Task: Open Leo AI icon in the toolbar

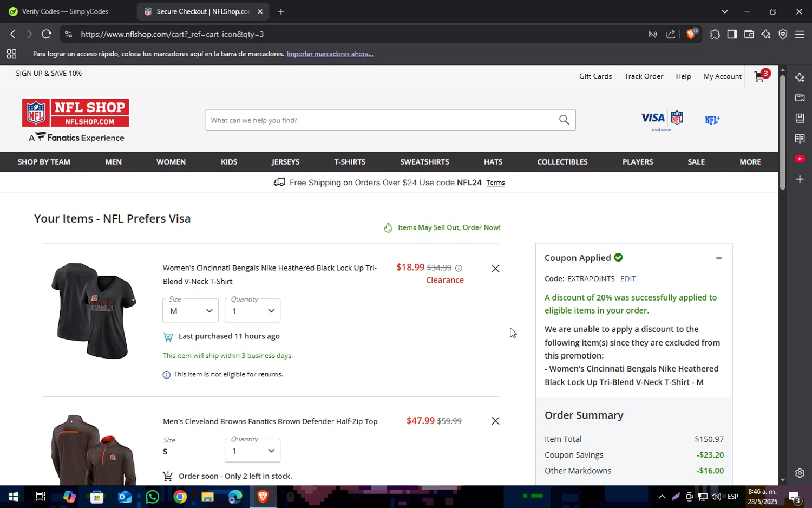Action: tap(766, 34)
